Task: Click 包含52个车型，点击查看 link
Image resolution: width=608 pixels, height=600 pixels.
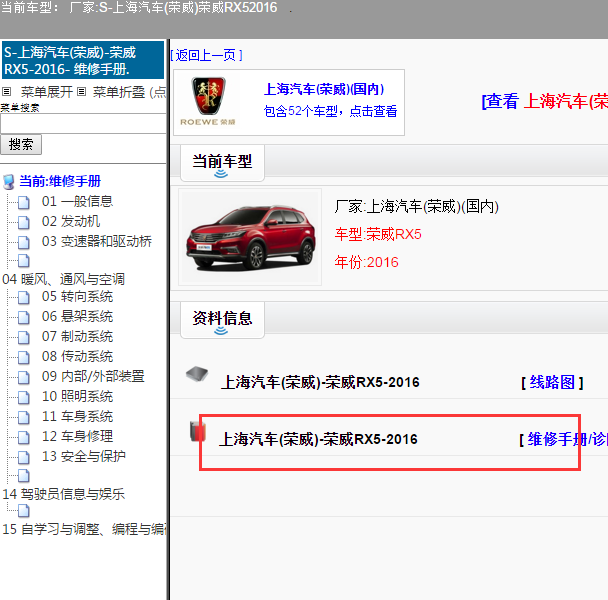Action: tap(330, 111)
